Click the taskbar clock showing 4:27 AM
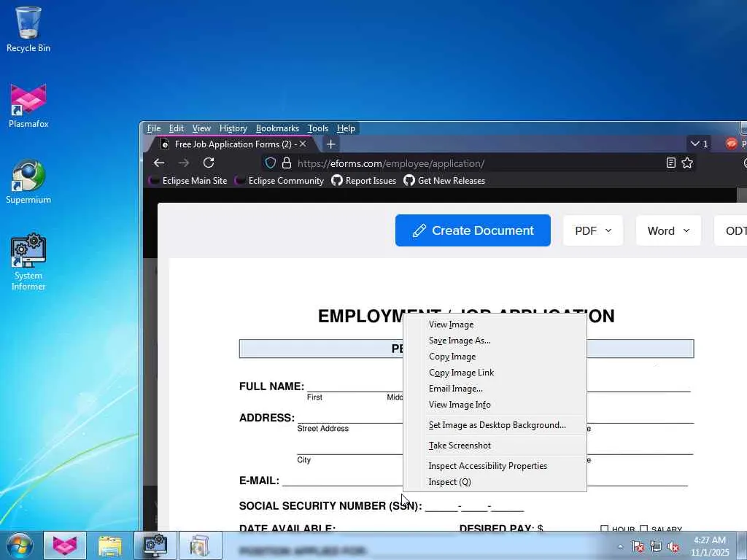 coord(709,546)
